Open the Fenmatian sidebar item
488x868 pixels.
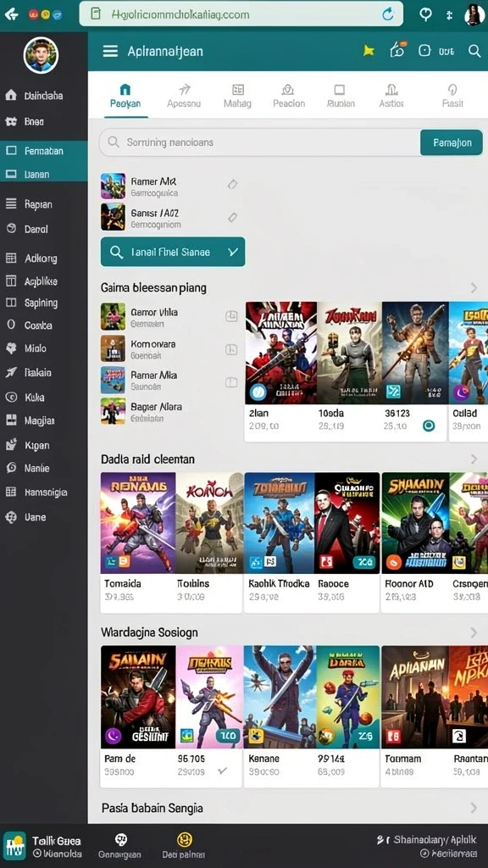pyautogui.click(x=44, y=151)
